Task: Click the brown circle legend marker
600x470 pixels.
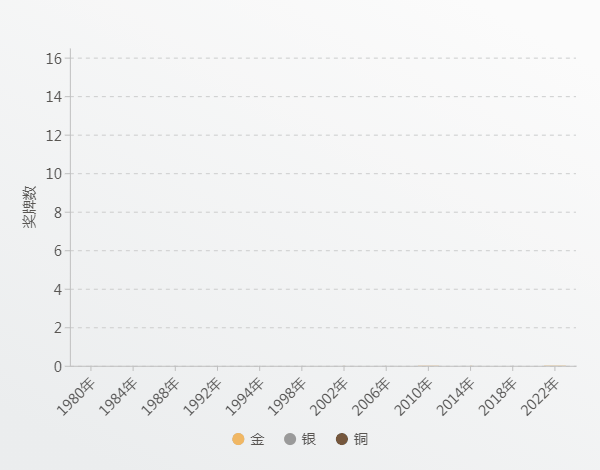Action: click(342, 439)
